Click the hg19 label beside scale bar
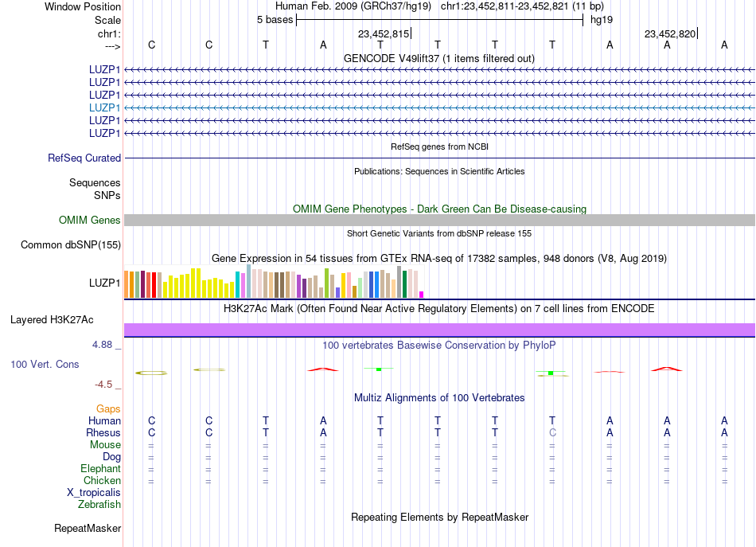The image size is (756, 547). click(602, 20)
